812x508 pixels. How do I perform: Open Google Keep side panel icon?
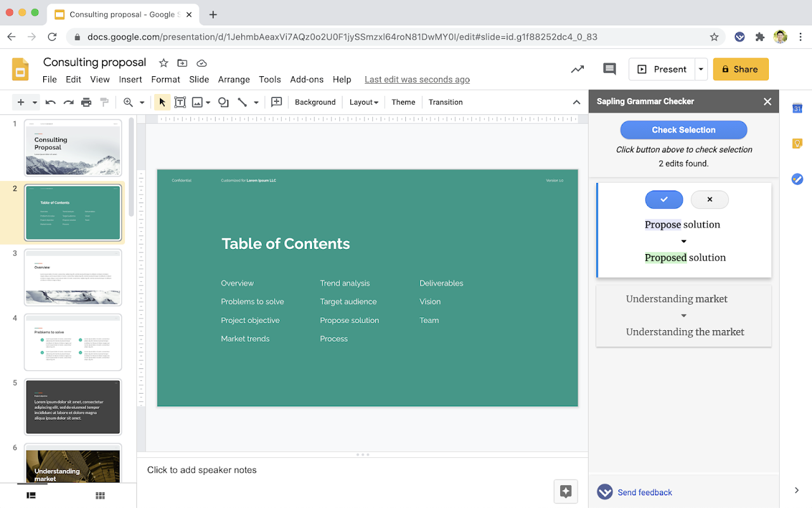point(797,144)
